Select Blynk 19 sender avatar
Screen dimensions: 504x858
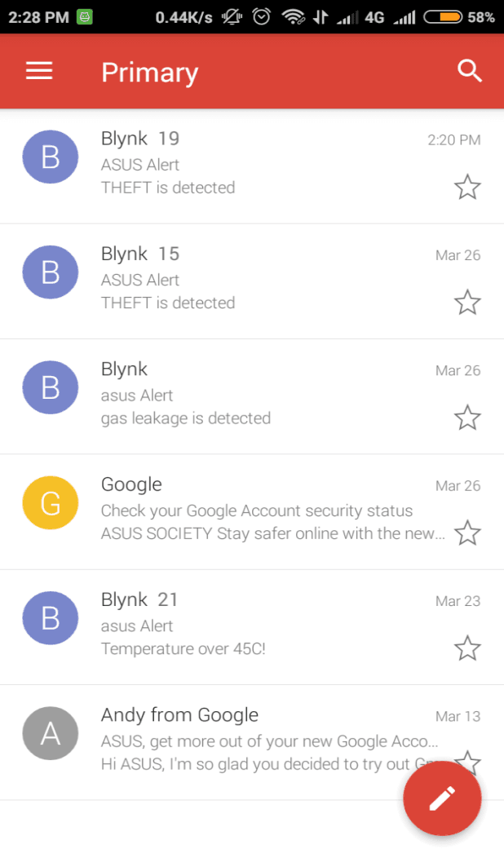tap(51, 157)
